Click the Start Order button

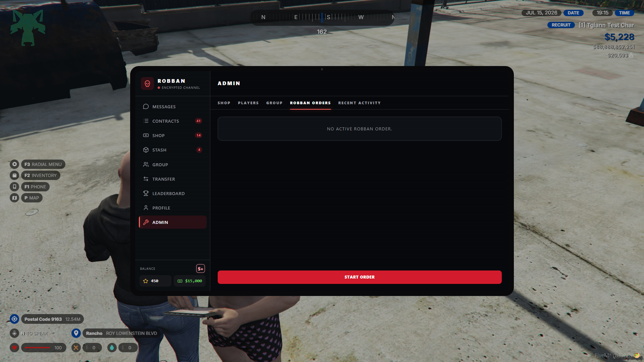click(360, 277)
